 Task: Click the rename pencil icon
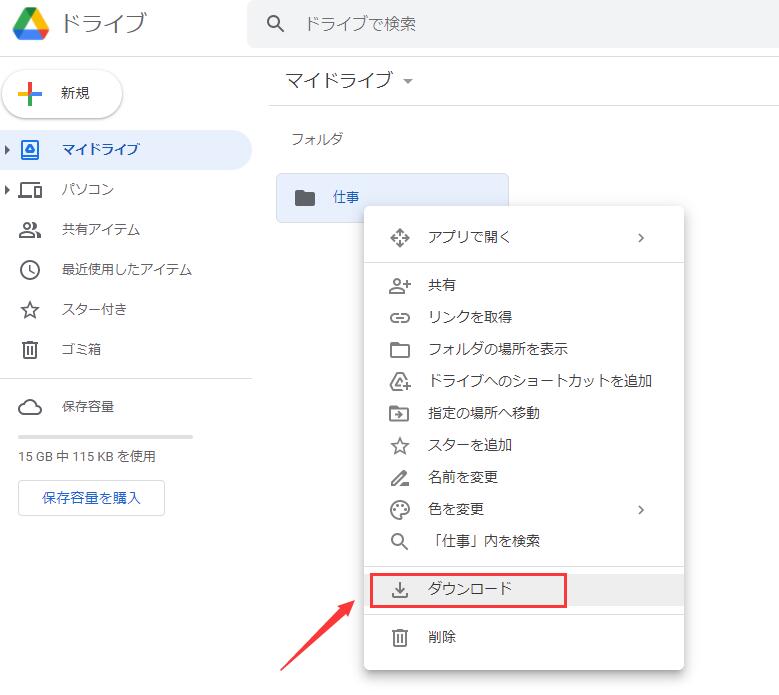coord(400,478)
